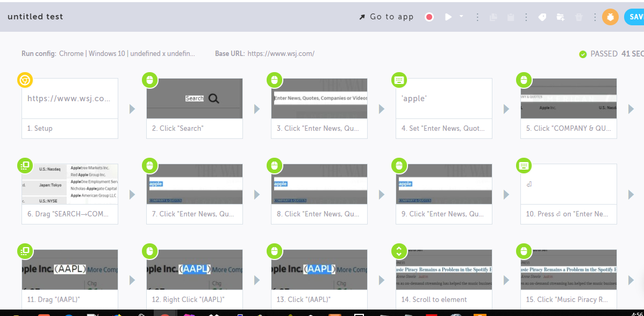The width and height of the screenshot is (644, 316).
Task: Select label '8. Click "Enter News, Qu...'
Action: [x=317, y=214]
